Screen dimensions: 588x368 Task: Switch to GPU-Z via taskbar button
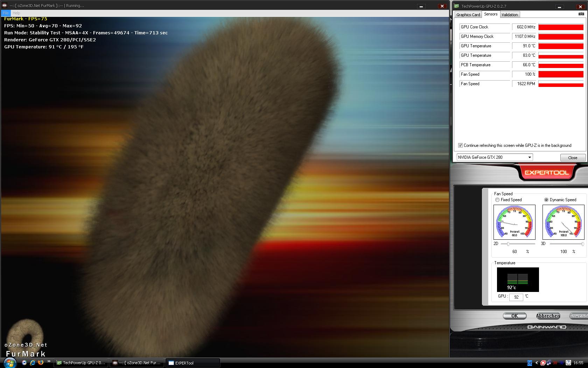coord(81,363)
